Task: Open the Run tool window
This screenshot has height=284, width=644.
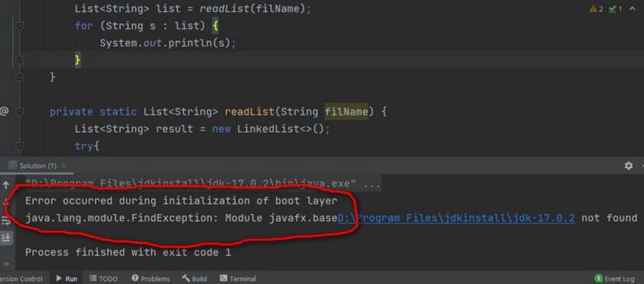Action: point(67,278)
